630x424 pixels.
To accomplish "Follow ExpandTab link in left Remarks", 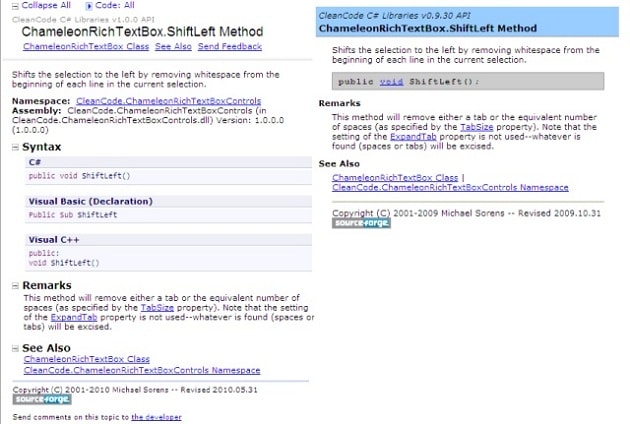I will (x=74, y=317).
